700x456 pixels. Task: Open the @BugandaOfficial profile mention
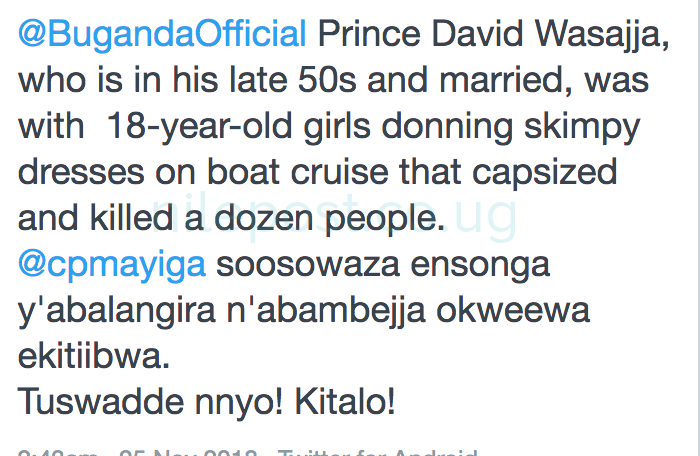(x=162, y=35)
